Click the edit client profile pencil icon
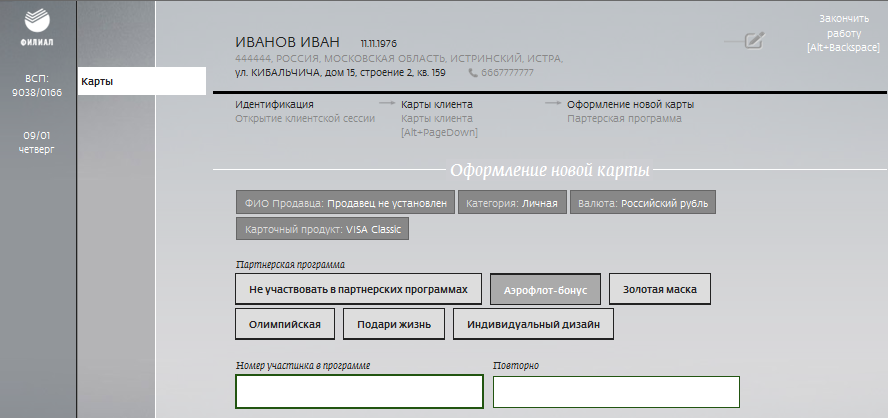 (x=754, y=41)
